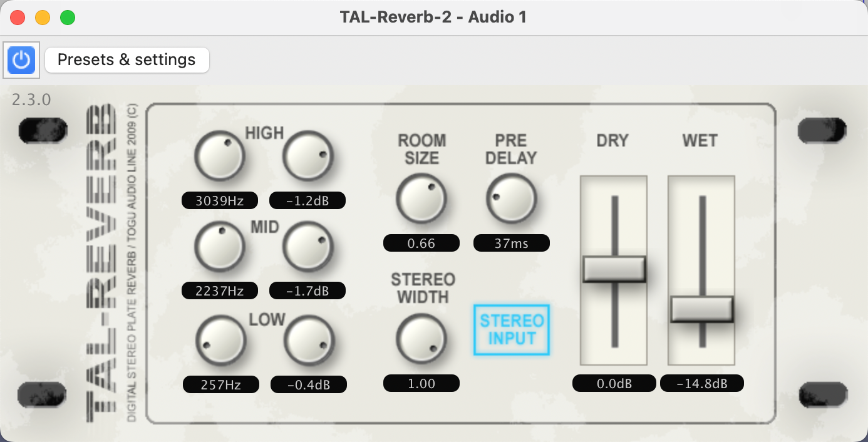Screen dimensions: 868x442
Task: Click the HIGH frequency knob
Action: (219, 156)
